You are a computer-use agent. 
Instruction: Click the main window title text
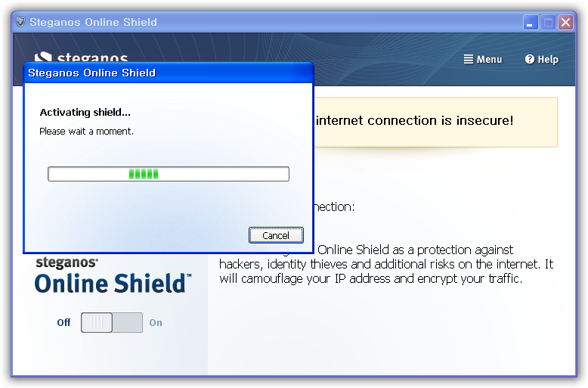point(94,22)
